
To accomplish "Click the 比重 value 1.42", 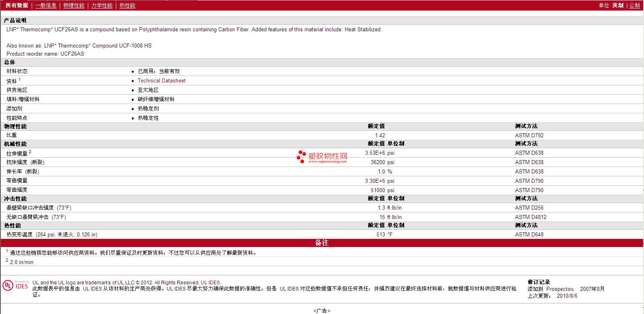I will [x=380, y=135].
